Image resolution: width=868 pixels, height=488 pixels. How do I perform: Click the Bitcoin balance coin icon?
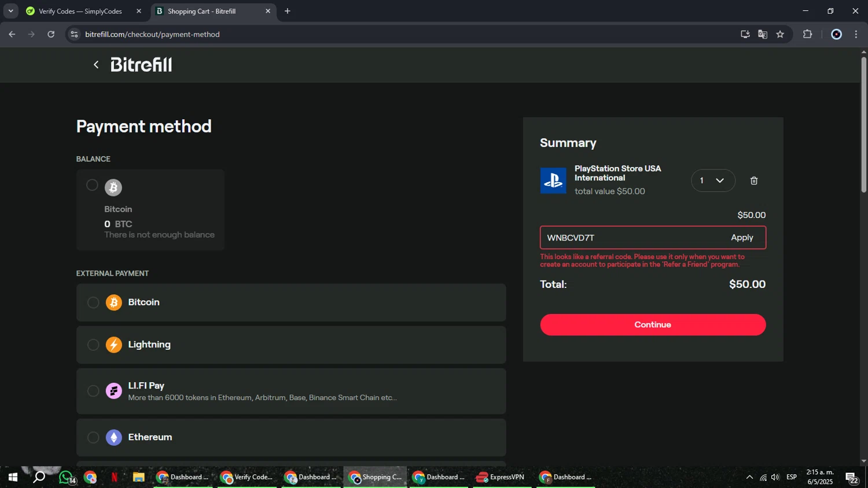point(113,187)
